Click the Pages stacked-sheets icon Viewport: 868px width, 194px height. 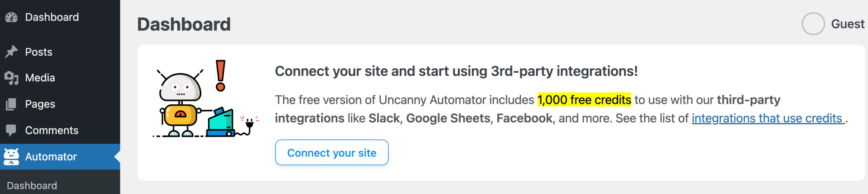click(x=11, y=104)
